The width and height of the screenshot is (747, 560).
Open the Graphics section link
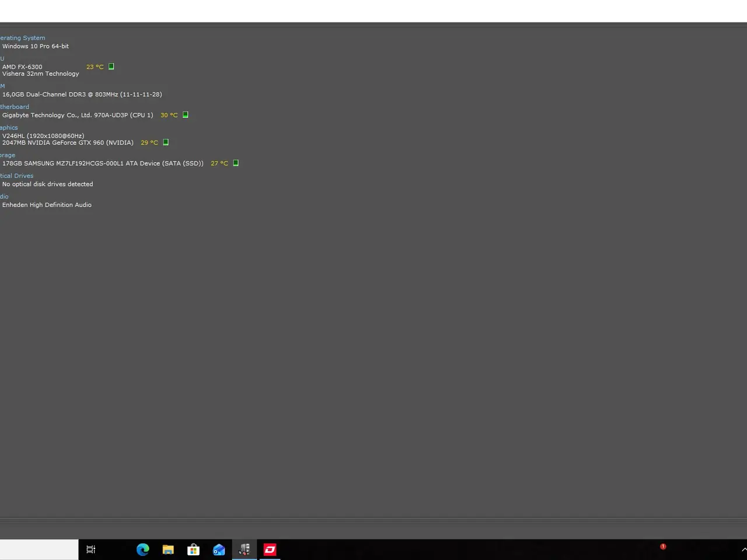(9, 128)
